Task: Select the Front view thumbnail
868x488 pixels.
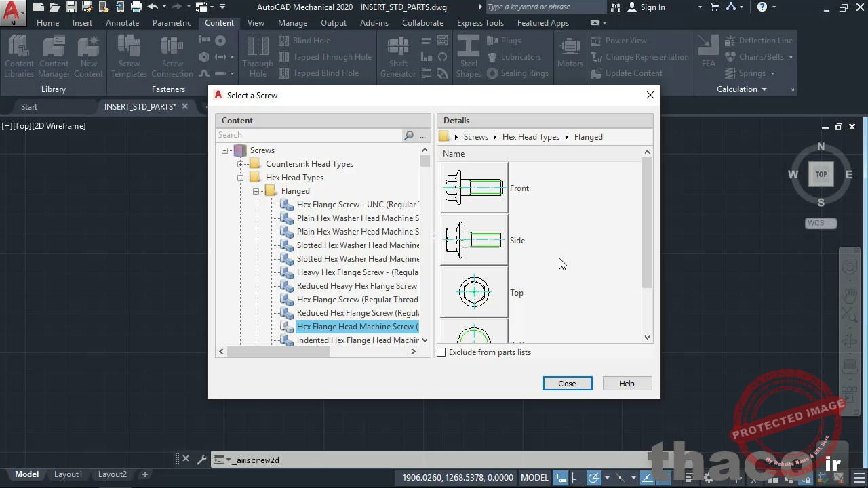Action: click(x=474, y=188)
